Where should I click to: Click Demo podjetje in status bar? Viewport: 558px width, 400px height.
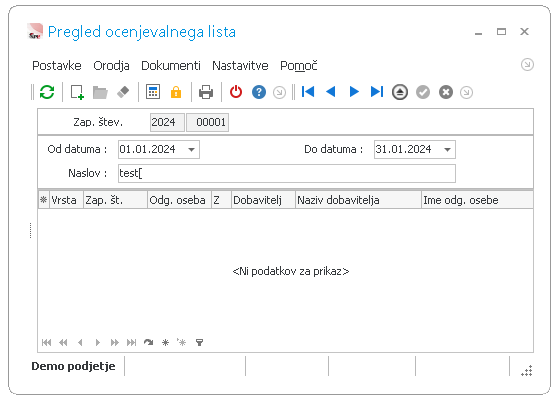[x=73, y=366]
